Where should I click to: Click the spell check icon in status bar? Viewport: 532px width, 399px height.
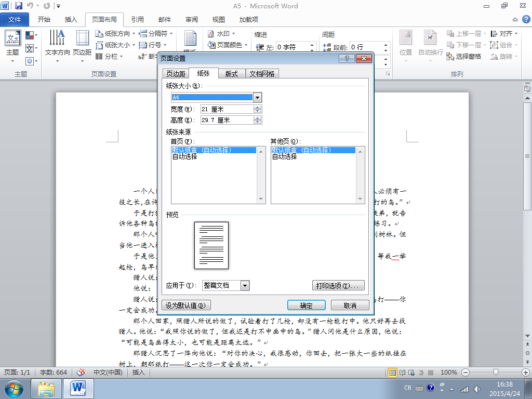(81, 372)
